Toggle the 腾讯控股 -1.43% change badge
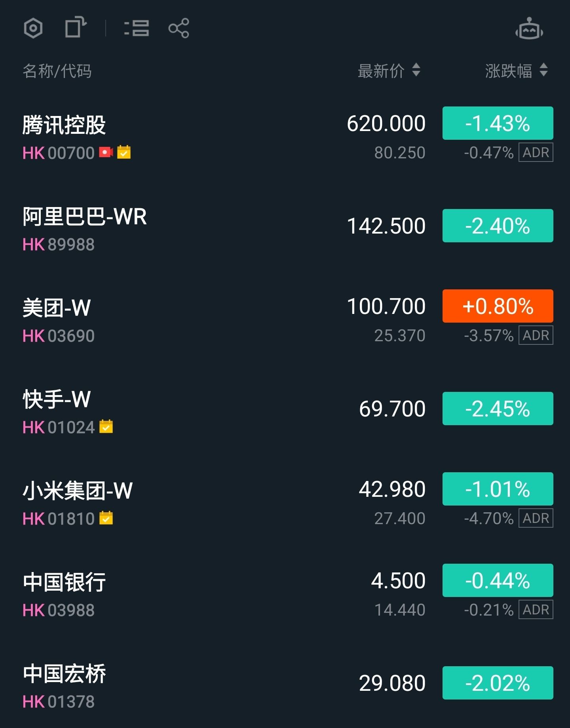This screenshot has width=570, height=728. (x=498, y=123)
